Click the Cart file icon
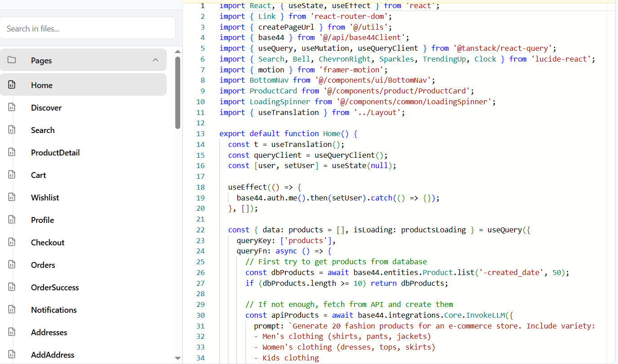 pos(12,175)
